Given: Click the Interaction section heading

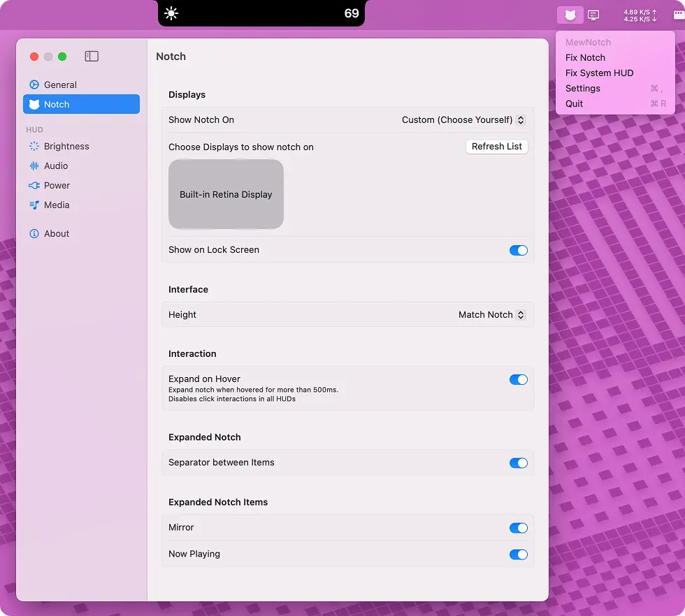Looking at the screenshot, I should 192,353.
